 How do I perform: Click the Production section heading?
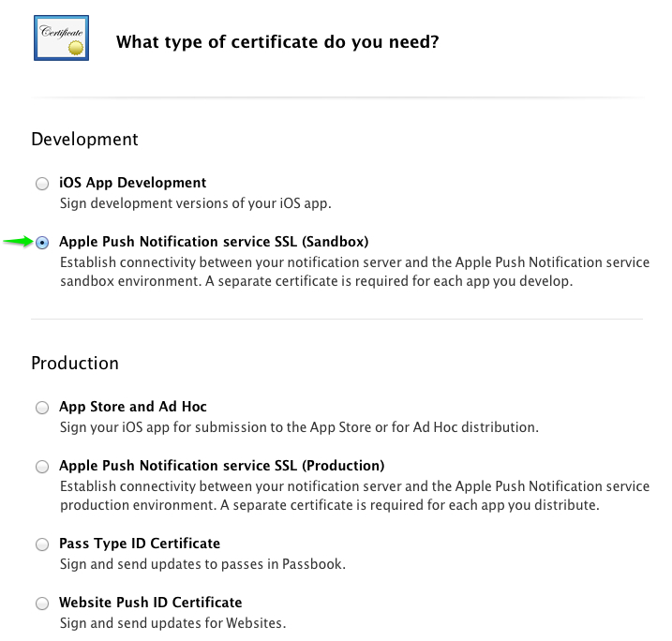[x=75, y=364]
